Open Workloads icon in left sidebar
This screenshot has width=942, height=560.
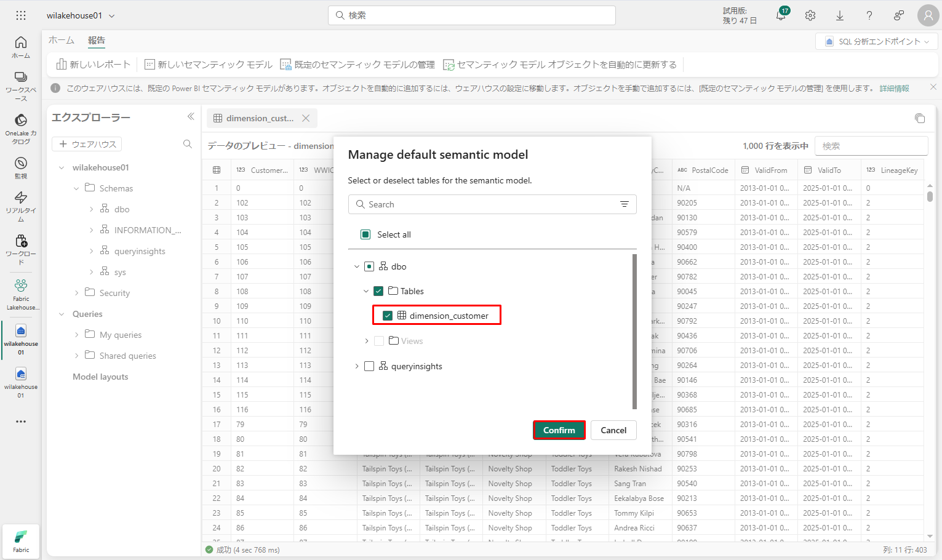click(21, 249)
